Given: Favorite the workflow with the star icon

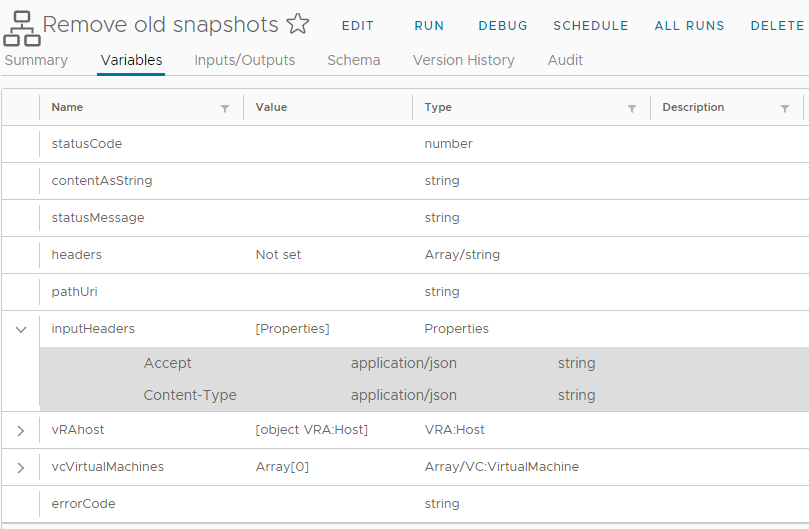Looking at the screenshot, I should pos(297,25).
